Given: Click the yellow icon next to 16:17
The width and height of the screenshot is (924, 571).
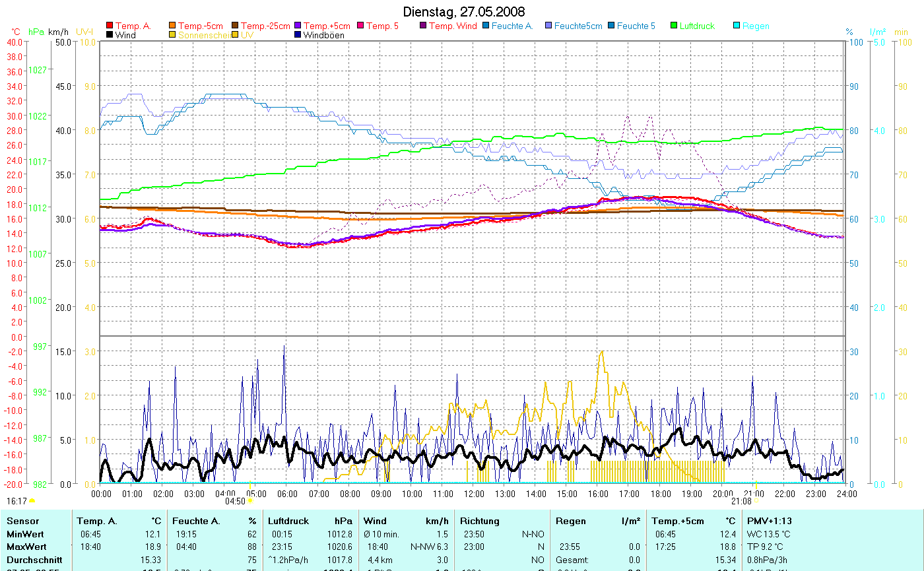Looking at the screenshot, I should (32, 502).
